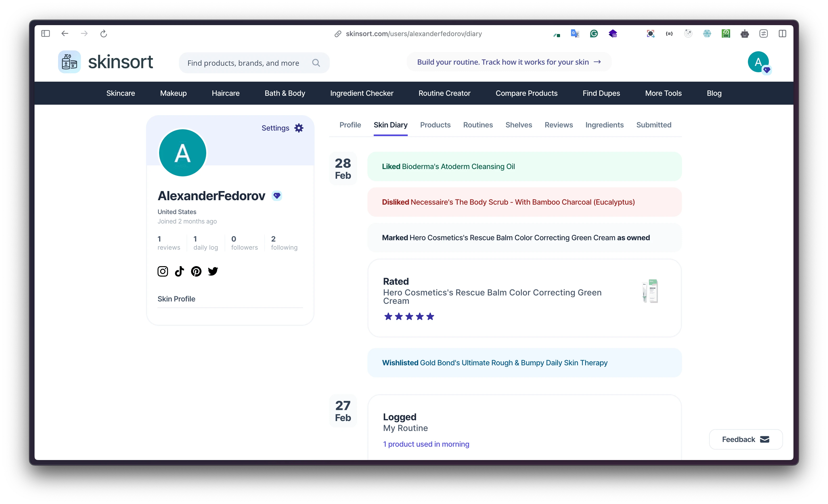Open the Rescue Balm product thumbnail

point(650,291)
